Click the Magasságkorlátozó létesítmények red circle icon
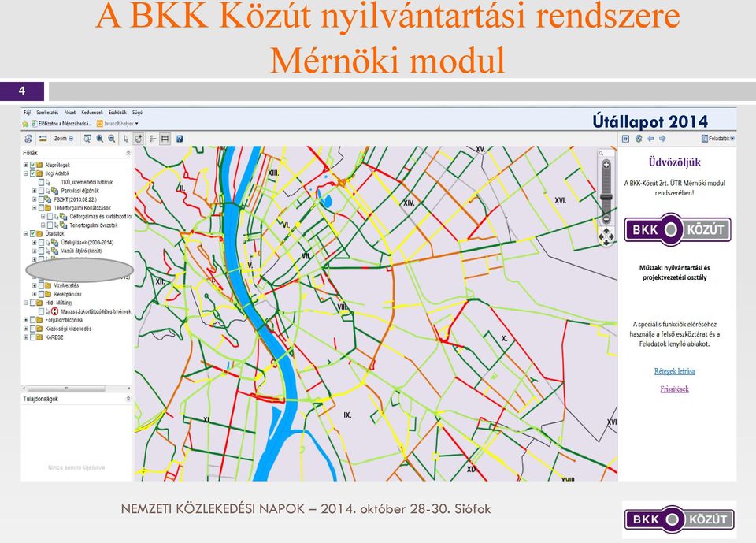Image resolution: width=756 pixels, height=543 pixels. point(54,312)
